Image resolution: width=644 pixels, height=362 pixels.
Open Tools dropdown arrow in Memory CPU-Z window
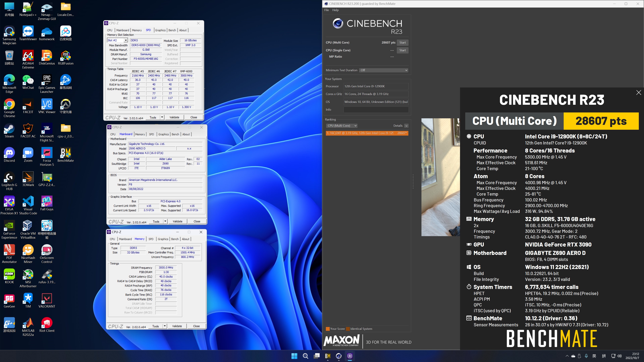click(165, 326)
